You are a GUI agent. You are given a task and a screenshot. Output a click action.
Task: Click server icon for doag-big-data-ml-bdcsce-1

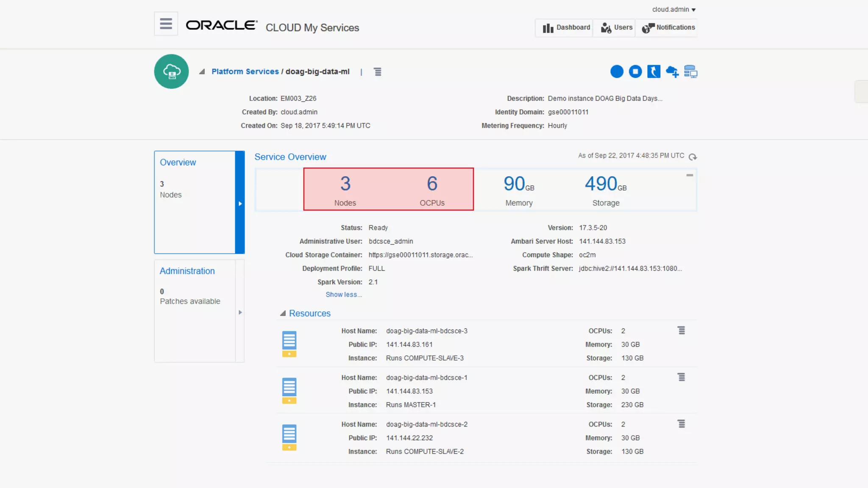coord(289,391)
